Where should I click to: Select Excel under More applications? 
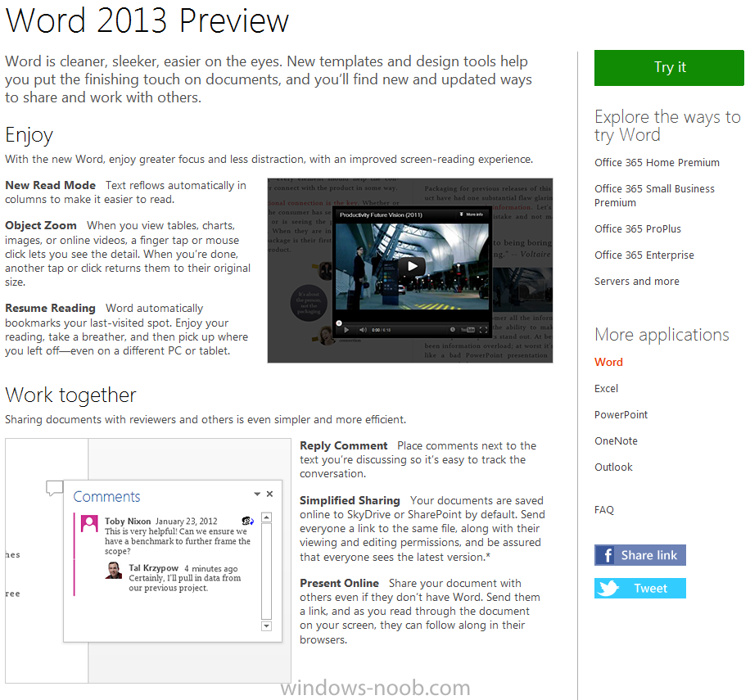pyautogui.click(x=606, y=388)
